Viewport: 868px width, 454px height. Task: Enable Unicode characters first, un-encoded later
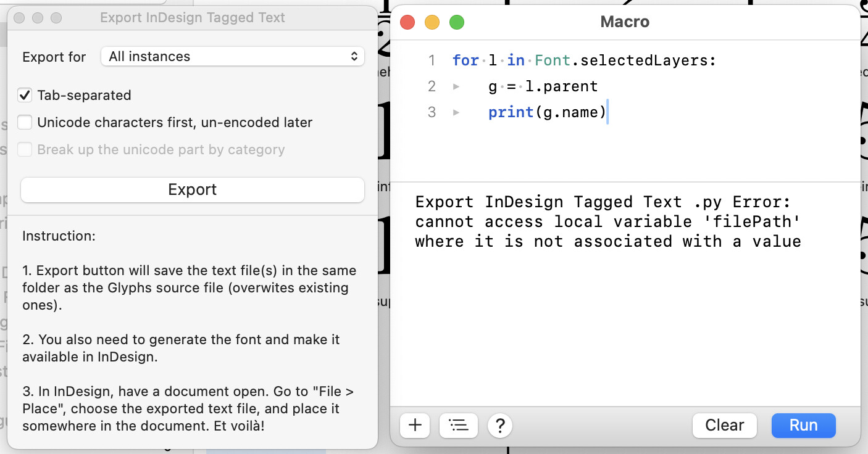click(x=25, y=123)
